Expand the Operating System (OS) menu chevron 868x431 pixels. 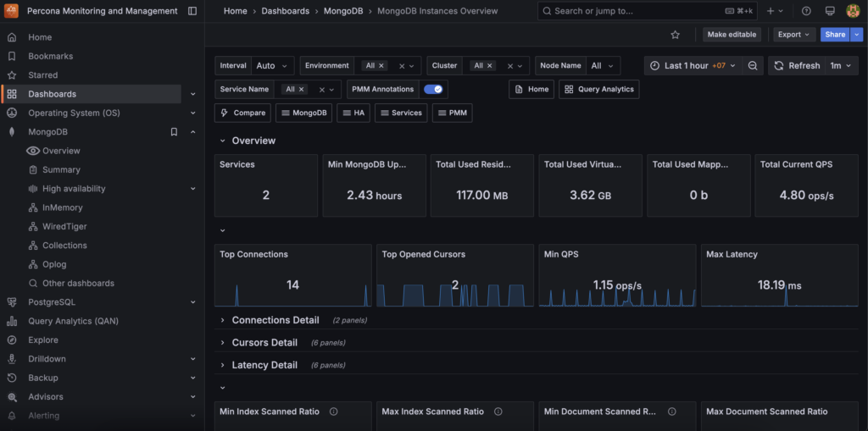point(192,113)
